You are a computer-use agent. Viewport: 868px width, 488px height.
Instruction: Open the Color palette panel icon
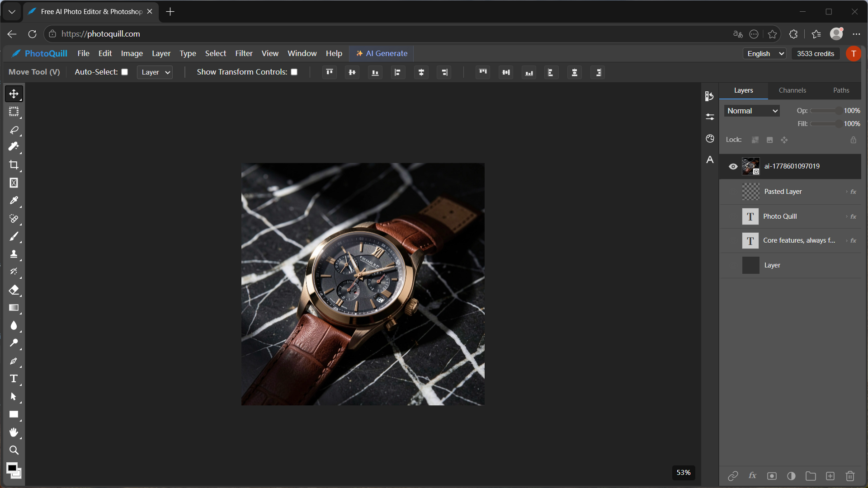710,138
